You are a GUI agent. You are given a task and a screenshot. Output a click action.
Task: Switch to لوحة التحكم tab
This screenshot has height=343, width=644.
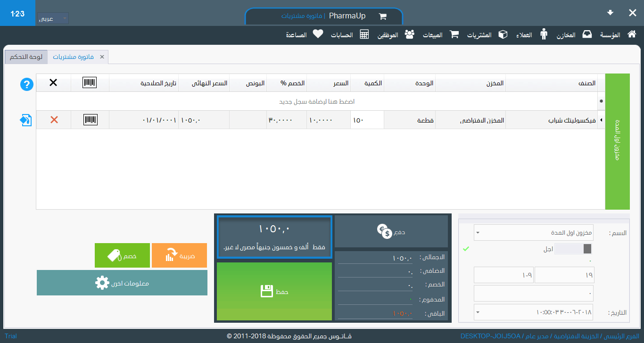point(27,57)
